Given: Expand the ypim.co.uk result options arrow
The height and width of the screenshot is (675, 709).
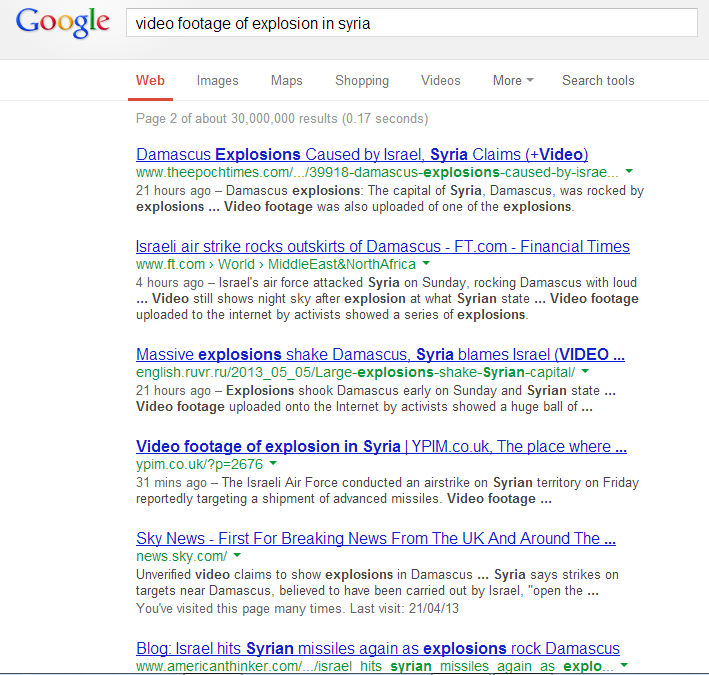Looking at the screenshot, I should click(x=273, y=463).
